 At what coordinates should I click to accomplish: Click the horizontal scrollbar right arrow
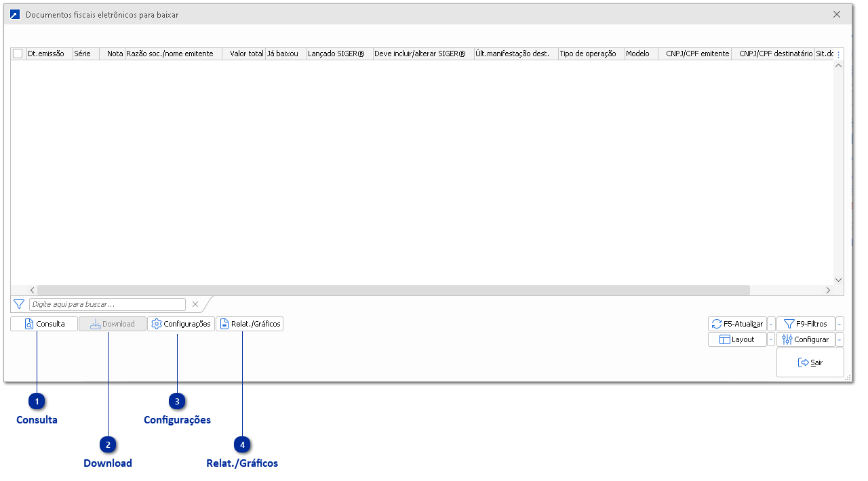828,290
